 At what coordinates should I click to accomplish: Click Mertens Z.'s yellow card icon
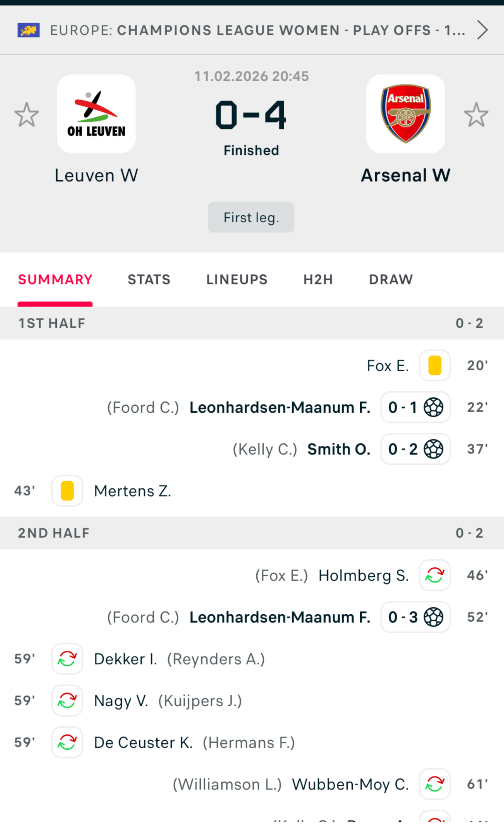[67, 491]
